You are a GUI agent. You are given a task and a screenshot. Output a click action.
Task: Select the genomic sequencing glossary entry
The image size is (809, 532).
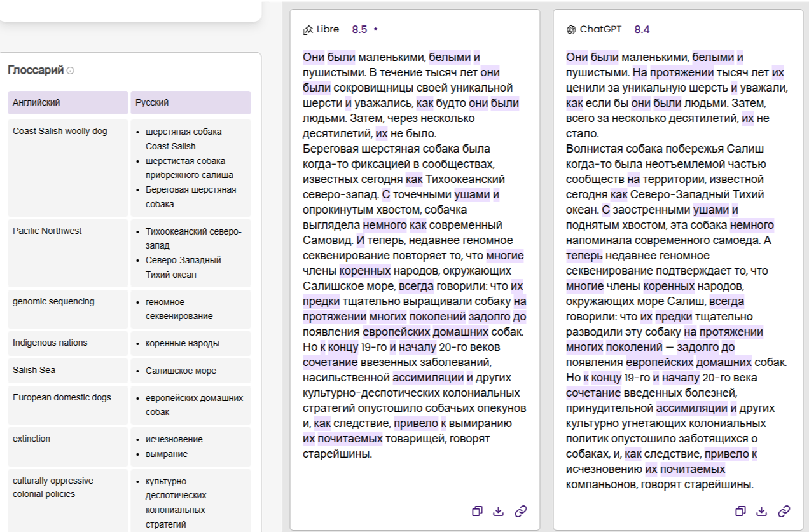click(53, 301)
